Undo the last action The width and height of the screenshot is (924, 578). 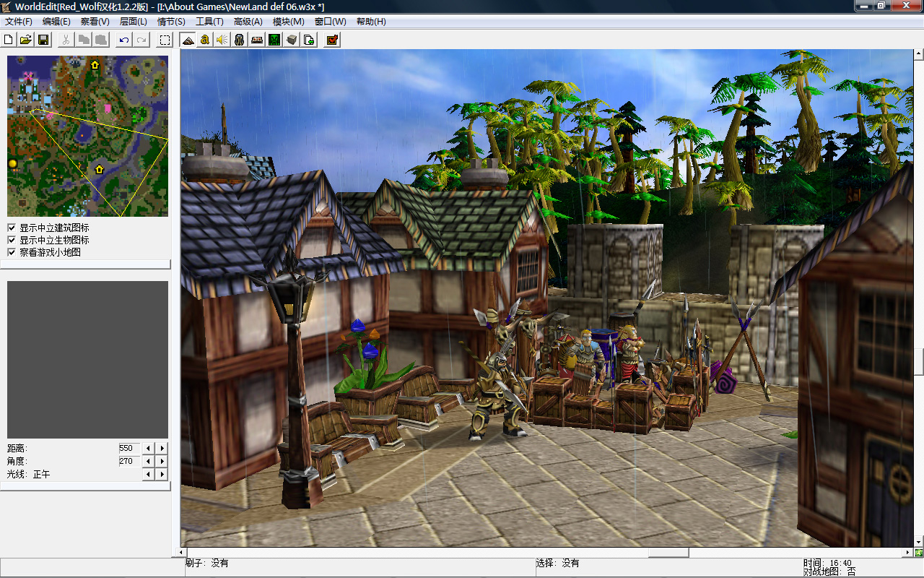(x=124, y=40)
